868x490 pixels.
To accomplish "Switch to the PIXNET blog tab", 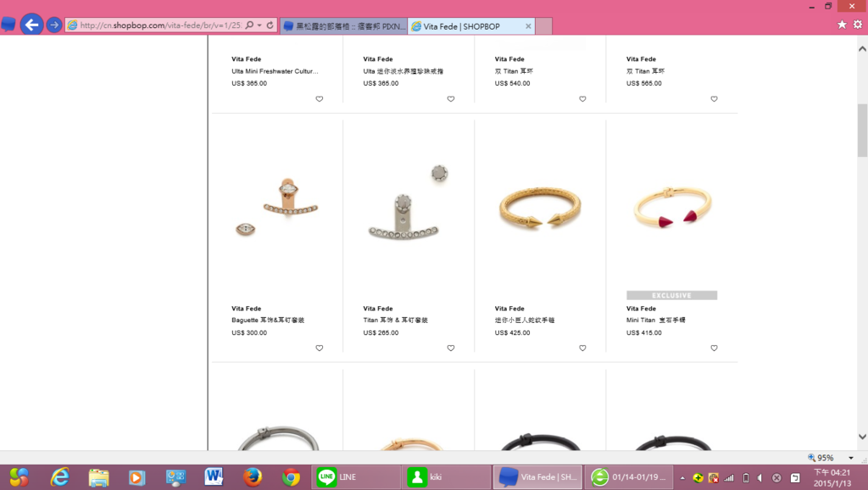I will coord(344,26).
